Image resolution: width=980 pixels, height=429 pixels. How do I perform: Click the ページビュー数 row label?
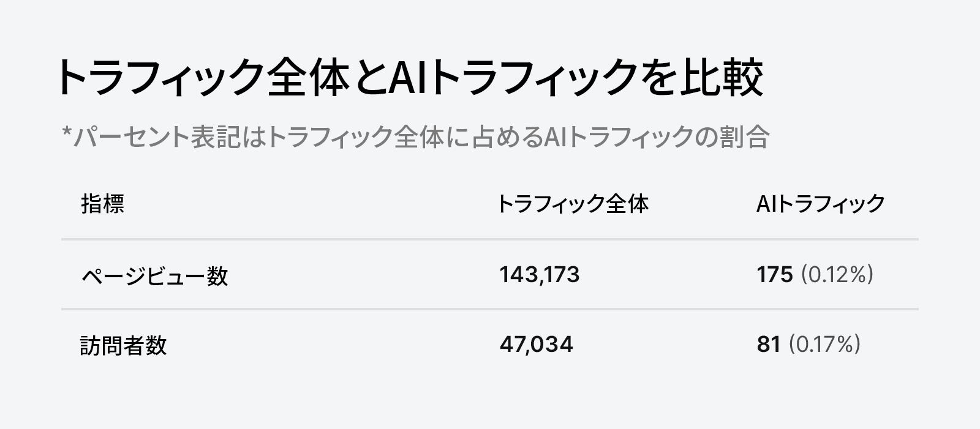pos(154,275)
